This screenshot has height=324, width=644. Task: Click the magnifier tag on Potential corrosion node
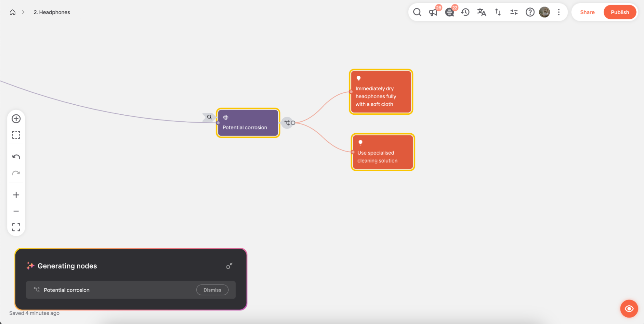209,117
